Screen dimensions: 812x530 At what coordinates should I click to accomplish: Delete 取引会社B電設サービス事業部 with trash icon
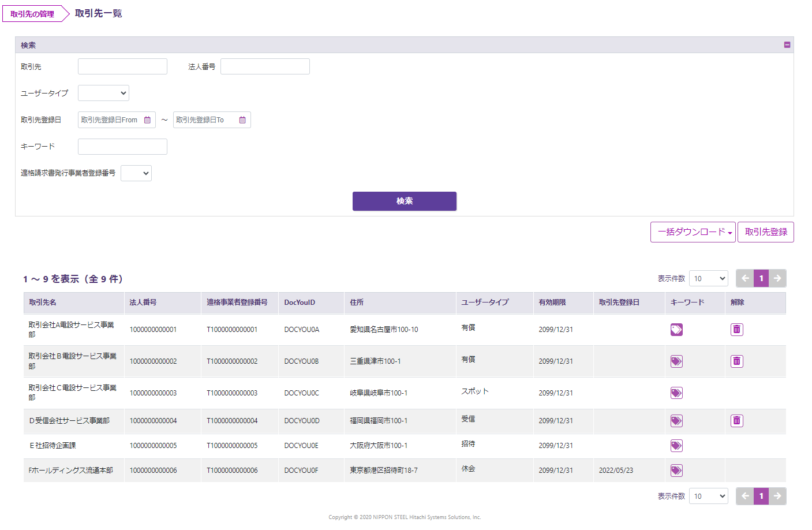[736, 361]
